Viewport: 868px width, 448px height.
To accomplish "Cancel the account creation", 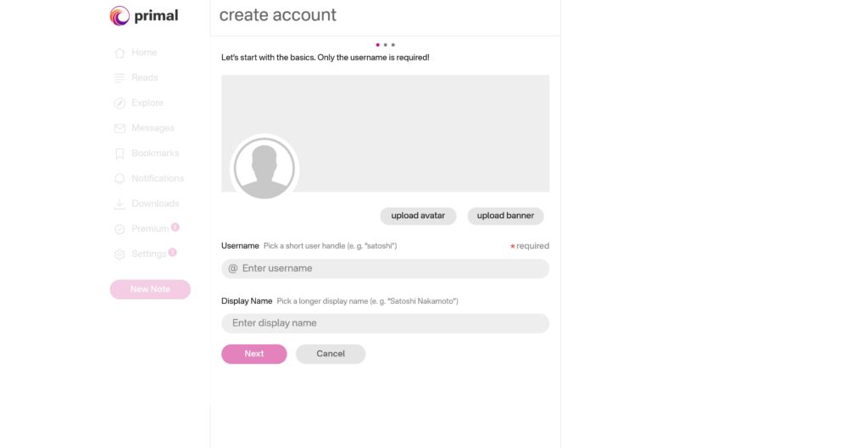I will tap(331, 354).
